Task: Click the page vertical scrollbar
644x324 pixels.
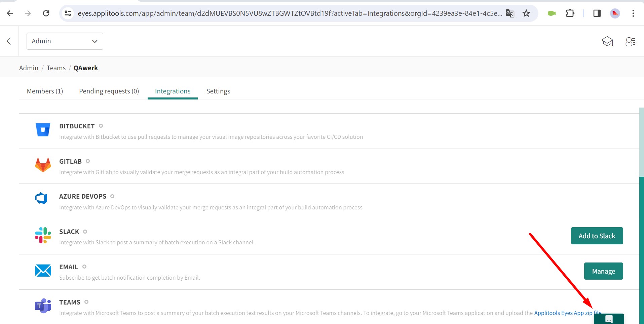Action: tap(641, 215)
